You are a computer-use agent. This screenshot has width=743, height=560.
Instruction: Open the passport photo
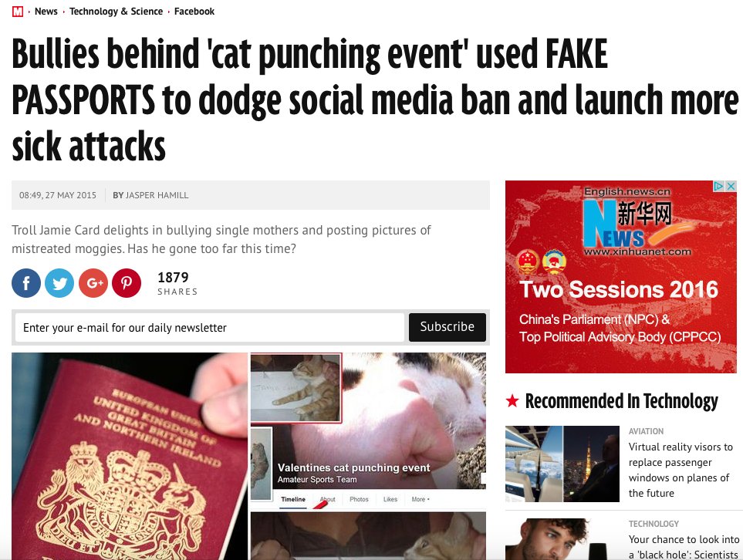pyautogui.click(x=130, y=456)
